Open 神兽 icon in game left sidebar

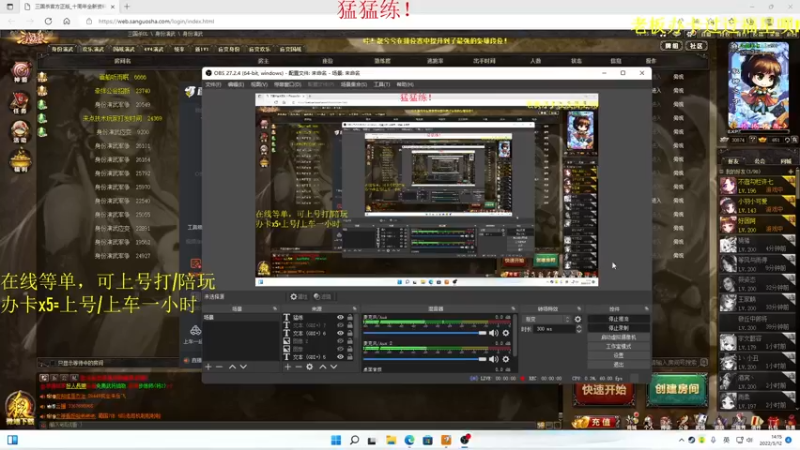pyautogui.click(x=20, y=72)
